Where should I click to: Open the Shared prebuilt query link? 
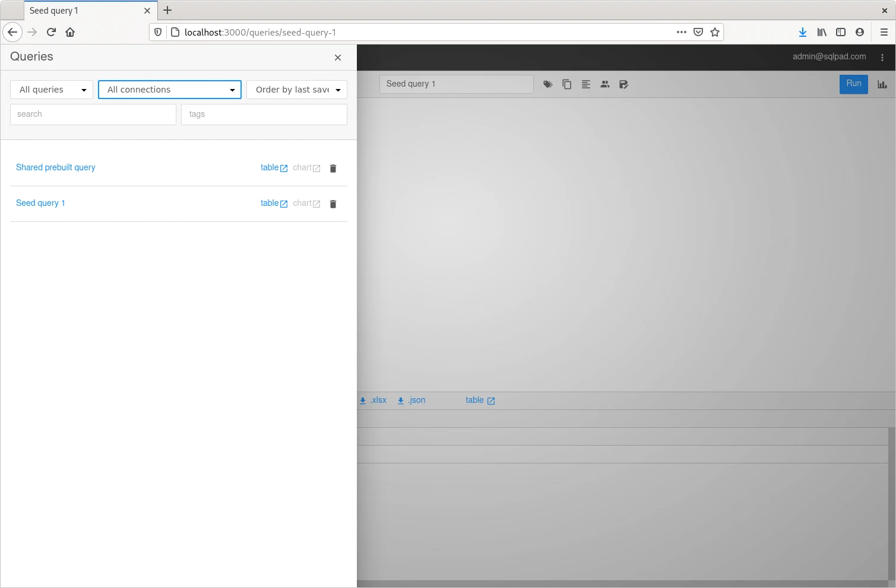(x=56, y=167)
